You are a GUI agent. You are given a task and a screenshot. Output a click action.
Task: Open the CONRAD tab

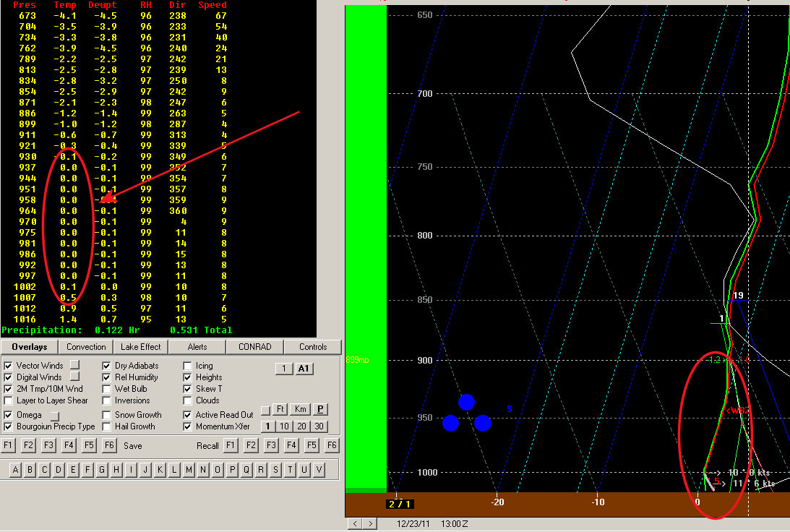255,347
